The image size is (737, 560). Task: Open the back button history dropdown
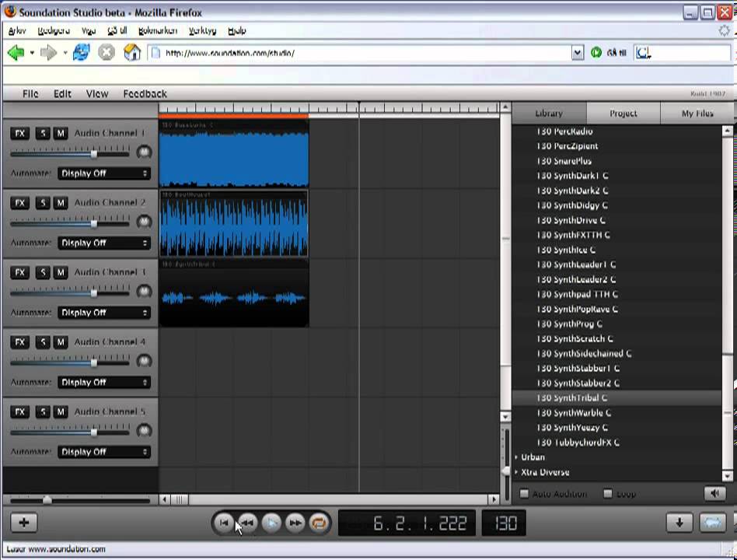click(x=32, y=53)
